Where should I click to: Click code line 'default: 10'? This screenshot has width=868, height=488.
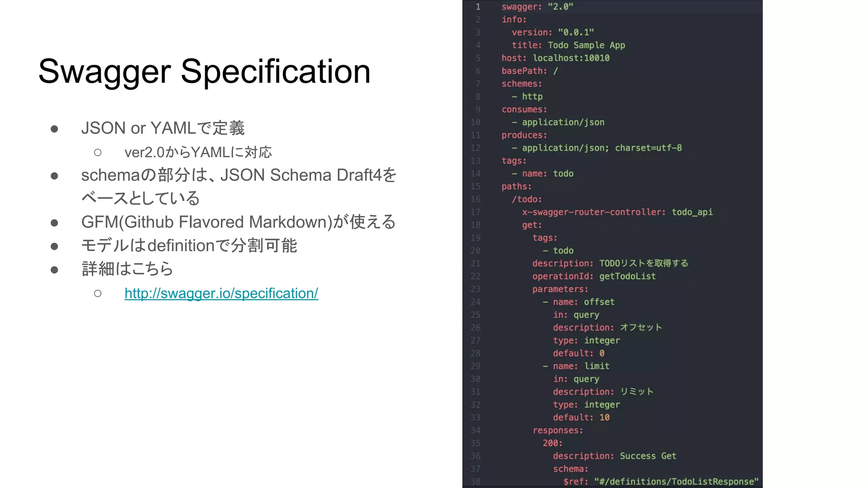[581, 418]
